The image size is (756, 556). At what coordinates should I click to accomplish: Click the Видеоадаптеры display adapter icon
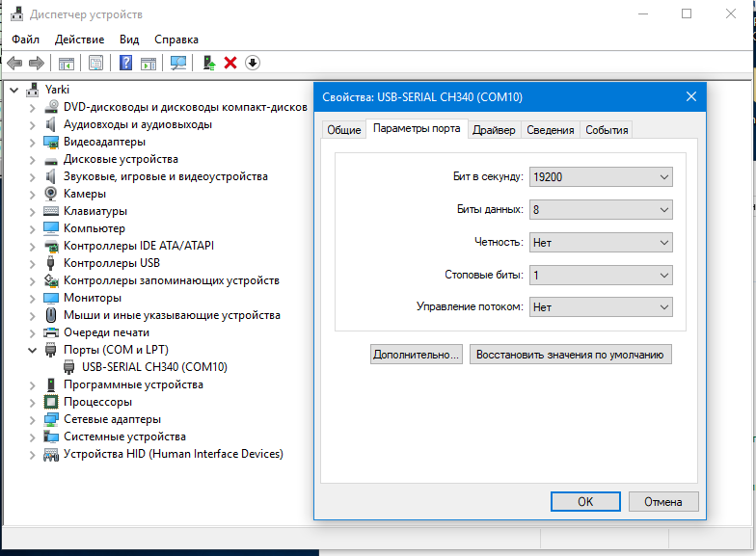click(51, 142)
